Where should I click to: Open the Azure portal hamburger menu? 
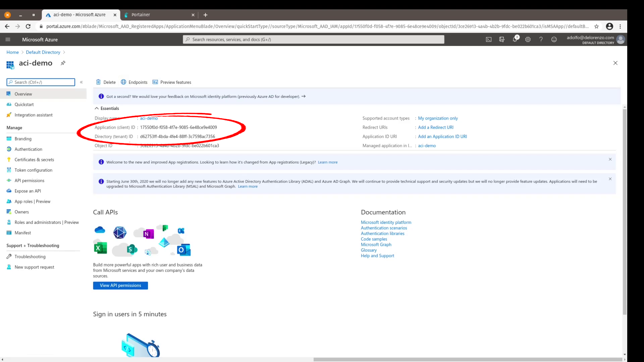click(x=8, y=40)
